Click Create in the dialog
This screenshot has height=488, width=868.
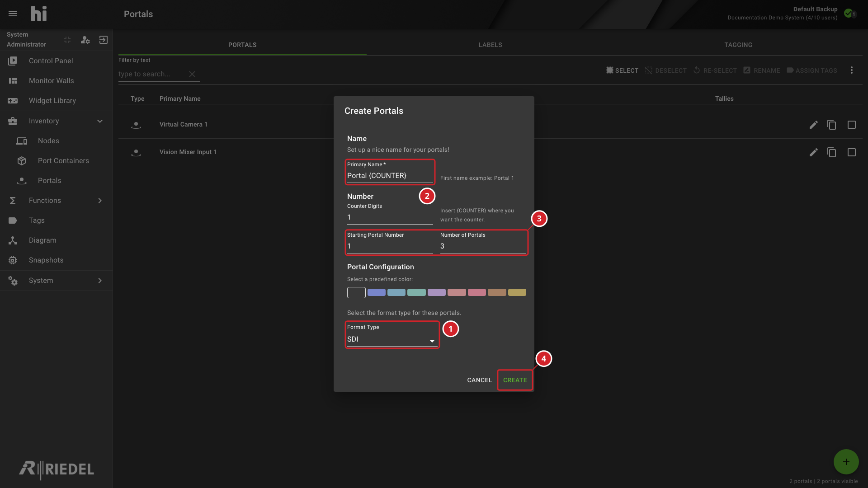[x=515, y=380]
